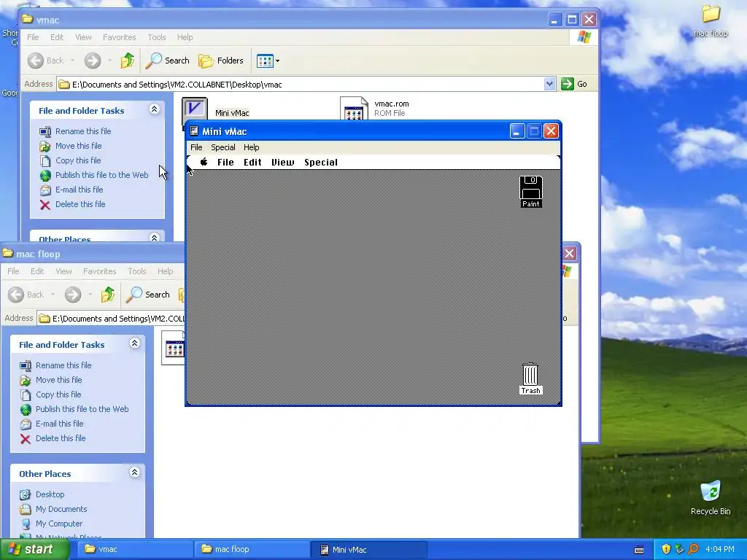Open the Mac Edit menu in emulator

[252, 163]
